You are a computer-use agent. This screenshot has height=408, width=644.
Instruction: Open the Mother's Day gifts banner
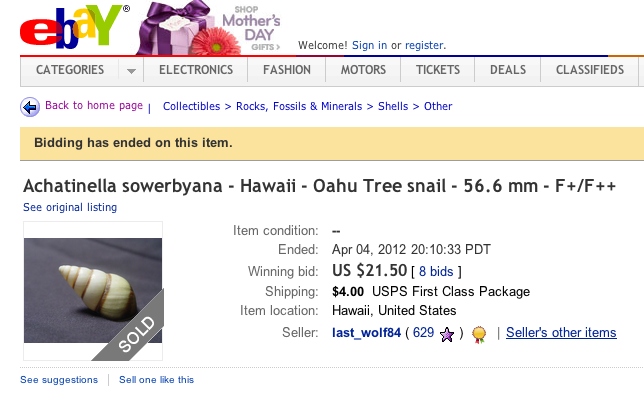pos(214,27)
